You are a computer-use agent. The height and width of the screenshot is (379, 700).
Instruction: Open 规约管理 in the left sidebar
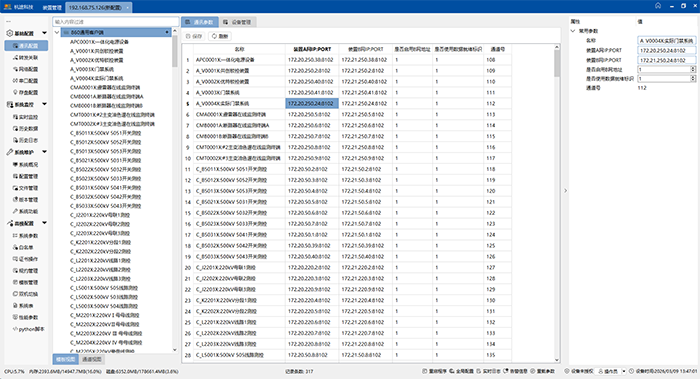[x=26, y=271]
